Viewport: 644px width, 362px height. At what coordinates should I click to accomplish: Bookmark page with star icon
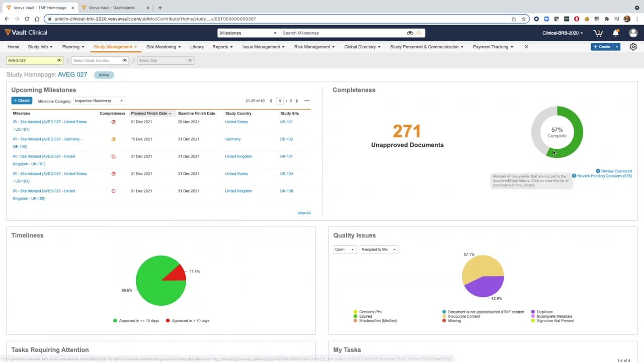(524, 19)
